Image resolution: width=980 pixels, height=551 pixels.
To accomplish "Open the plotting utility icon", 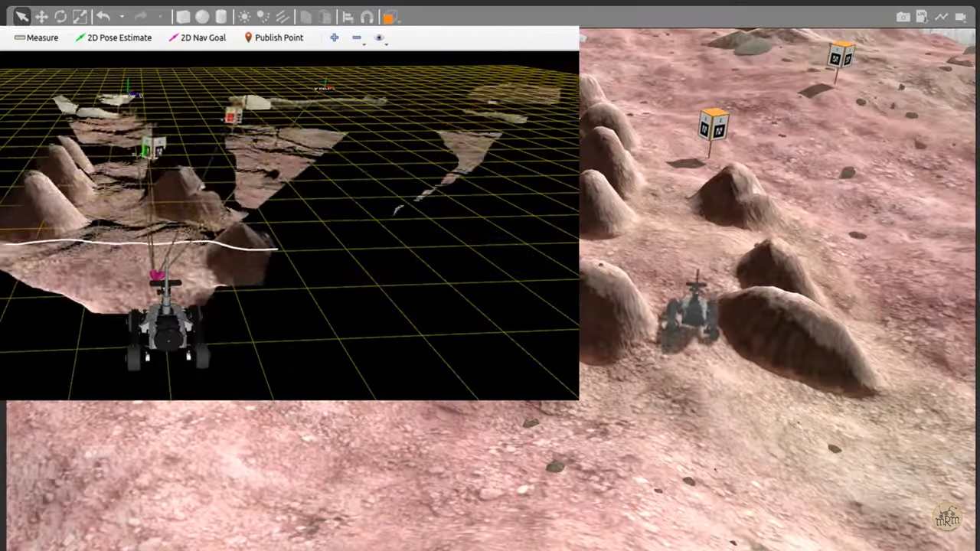I will click(942, 16).
